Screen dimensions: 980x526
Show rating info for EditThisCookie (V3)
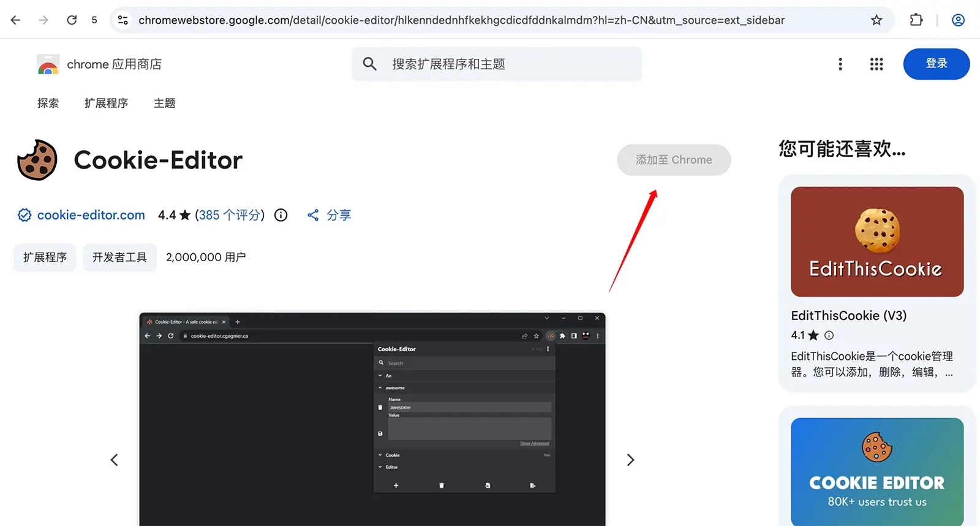tap(829, 335)
